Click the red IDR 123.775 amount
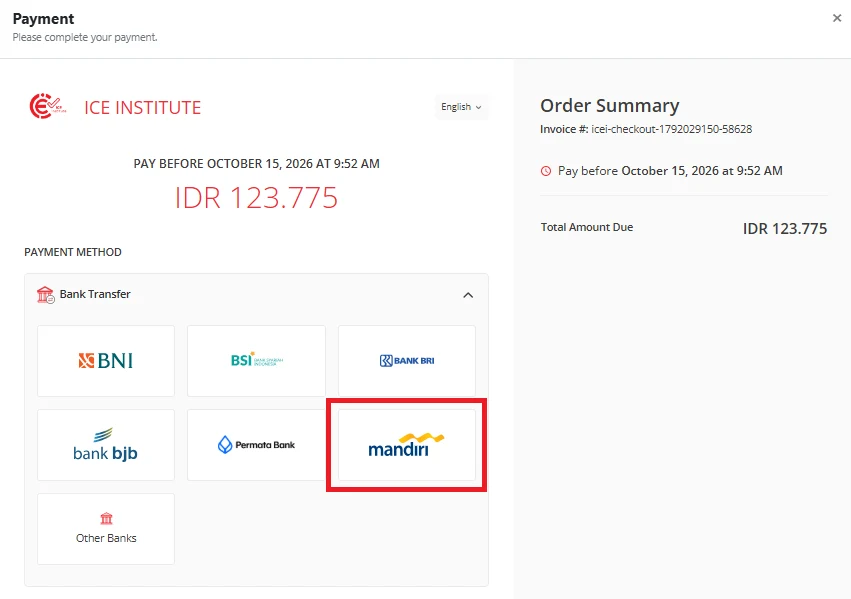Screen dimensions: 851x599 (256, 197)
